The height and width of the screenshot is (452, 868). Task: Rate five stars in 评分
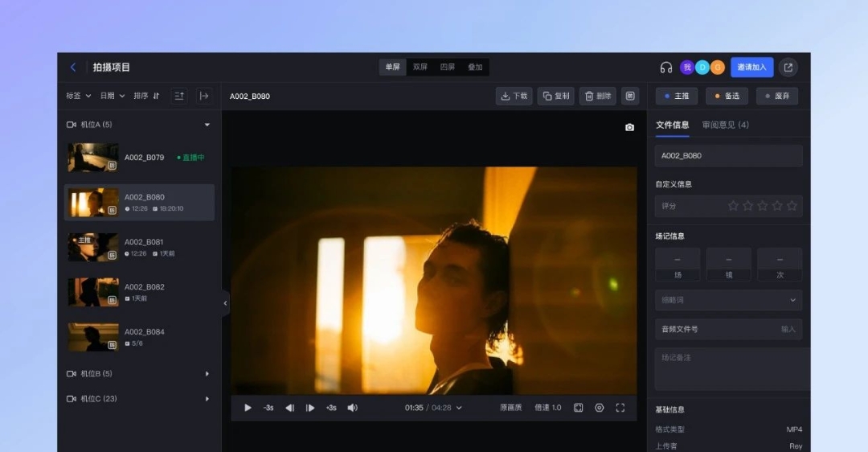pyautogui.click(x=792, y=206)
